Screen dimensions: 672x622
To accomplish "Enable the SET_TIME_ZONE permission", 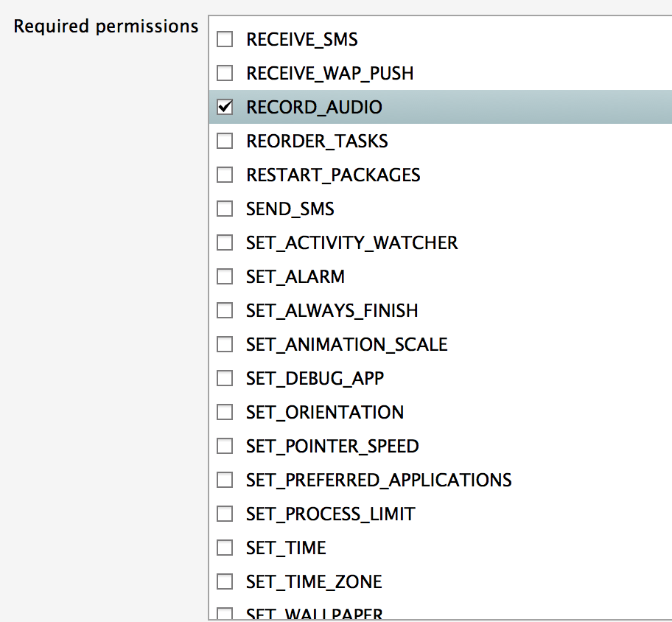I will [x=225, y=581].
